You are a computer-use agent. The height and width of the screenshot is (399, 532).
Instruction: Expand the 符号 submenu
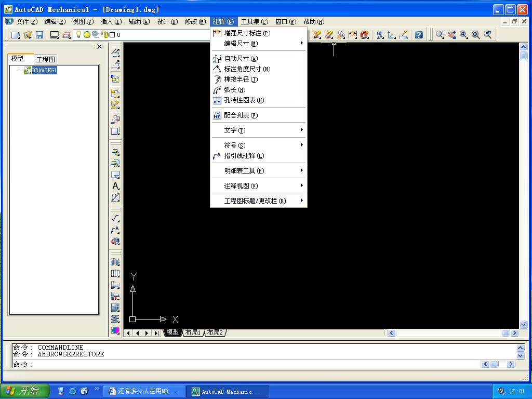[x=259, y=145]
